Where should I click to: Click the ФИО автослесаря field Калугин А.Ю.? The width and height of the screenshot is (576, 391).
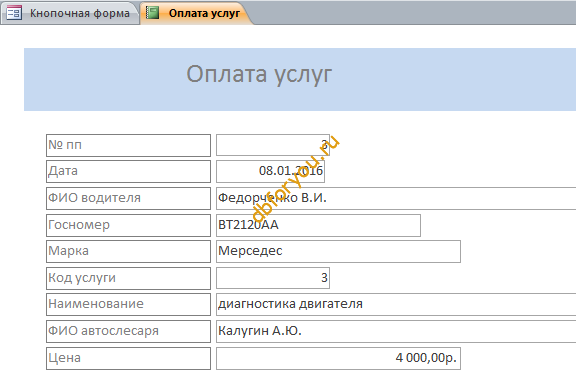(396, 331)
